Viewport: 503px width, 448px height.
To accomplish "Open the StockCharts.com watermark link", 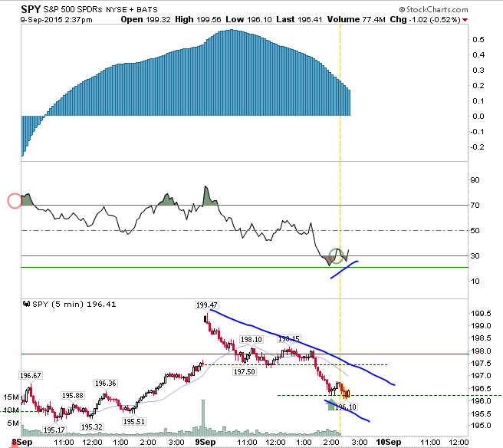I will click(x=433, y=10).
